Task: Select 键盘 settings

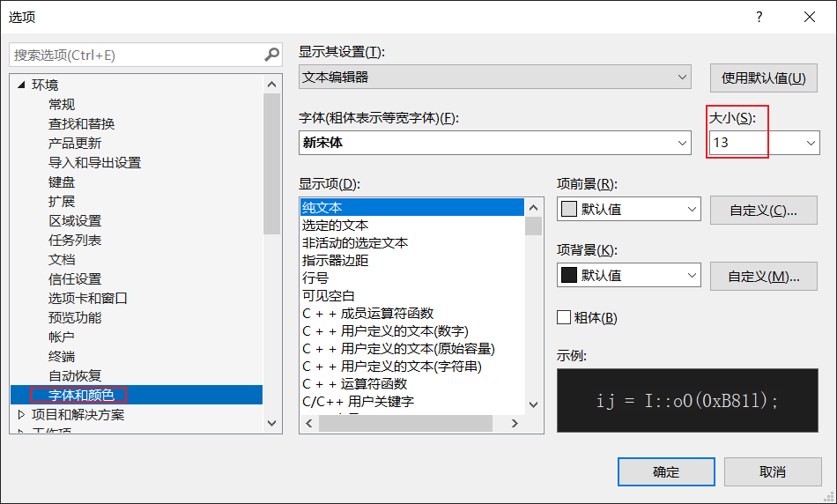Action: (x=62, y=182)
